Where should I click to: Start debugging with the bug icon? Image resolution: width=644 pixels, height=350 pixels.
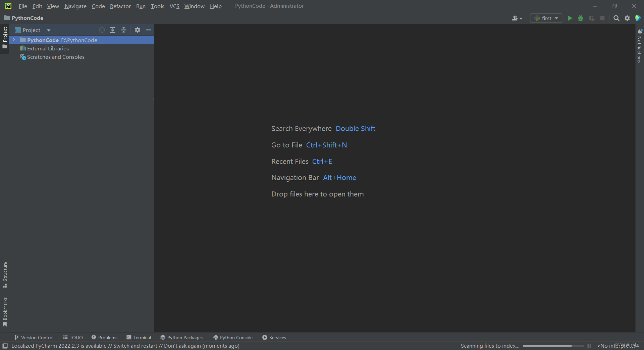581,18
